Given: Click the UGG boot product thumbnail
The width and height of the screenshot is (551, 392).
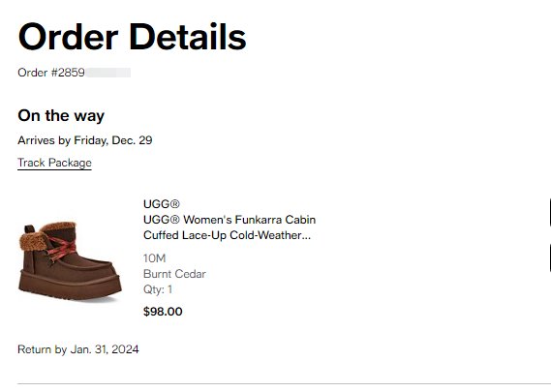Looking at the screenshot, I should tap(70, 260).
